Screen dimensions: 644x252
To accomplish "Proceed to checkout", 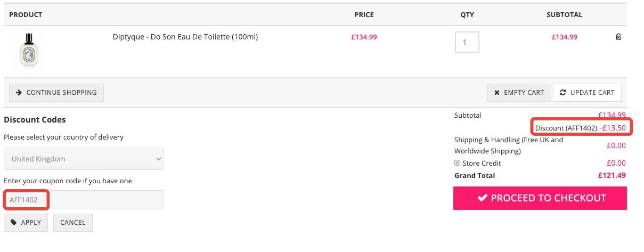I will click(x=540, y=198).
